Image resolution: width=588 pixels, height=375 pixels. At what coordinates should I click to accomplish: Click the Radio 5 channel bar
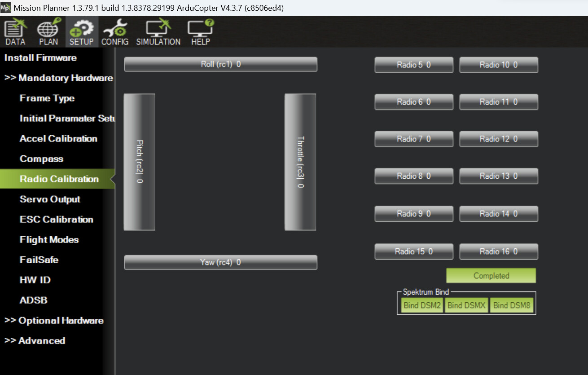[x=414, y=65]
